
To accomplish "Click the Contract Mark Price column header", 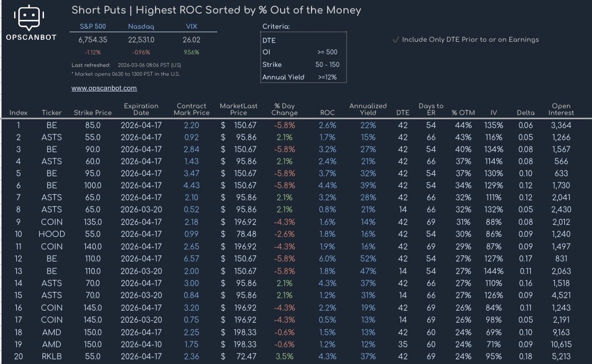I will 192,109.
